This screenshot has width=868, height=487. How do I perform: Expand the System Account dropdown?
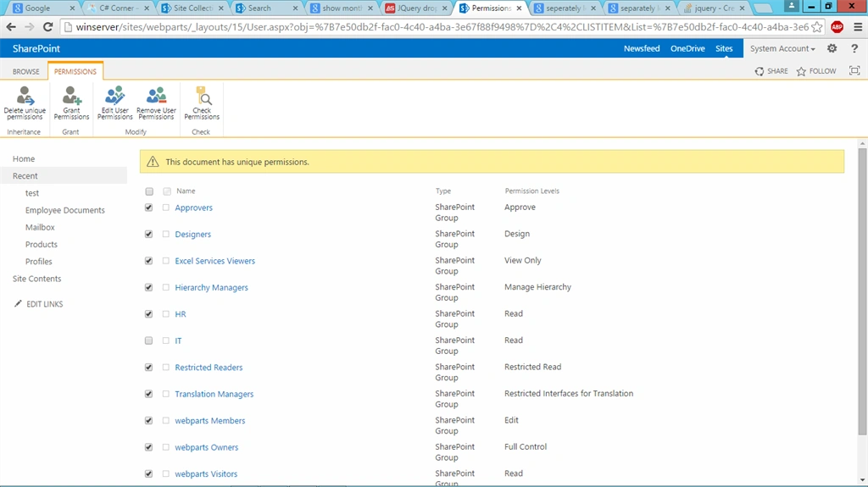(782, 49)
